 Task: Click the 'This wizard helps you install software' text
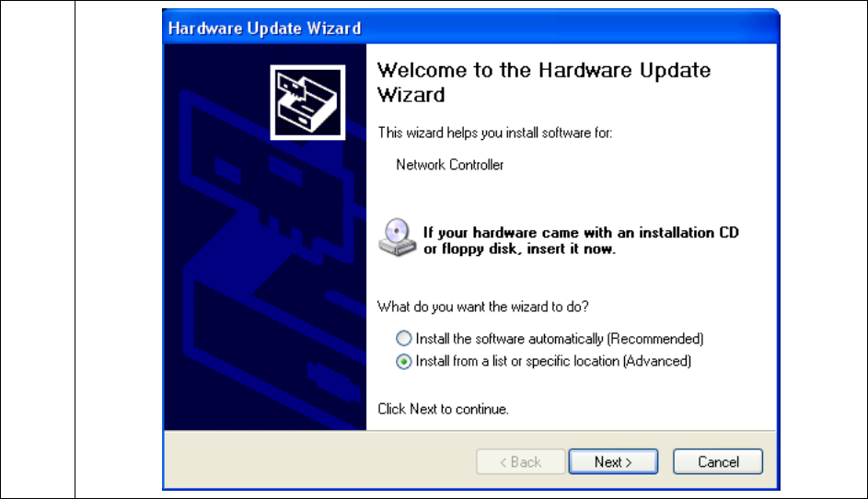pyautogui.click(x=495, y=133)
